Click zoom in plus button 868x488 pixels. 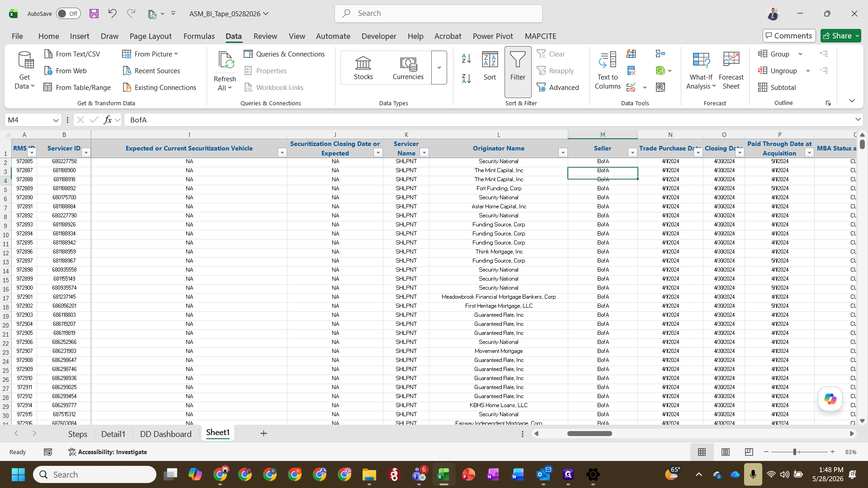click(832, 452)
